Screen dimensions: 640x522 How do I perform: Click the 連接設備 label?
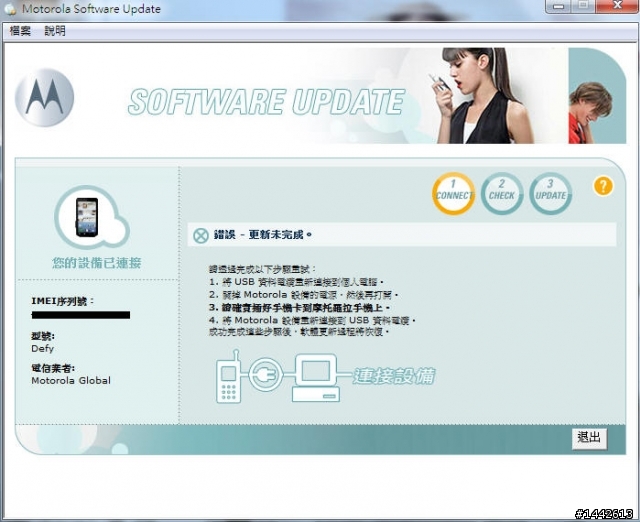point(394,376)
